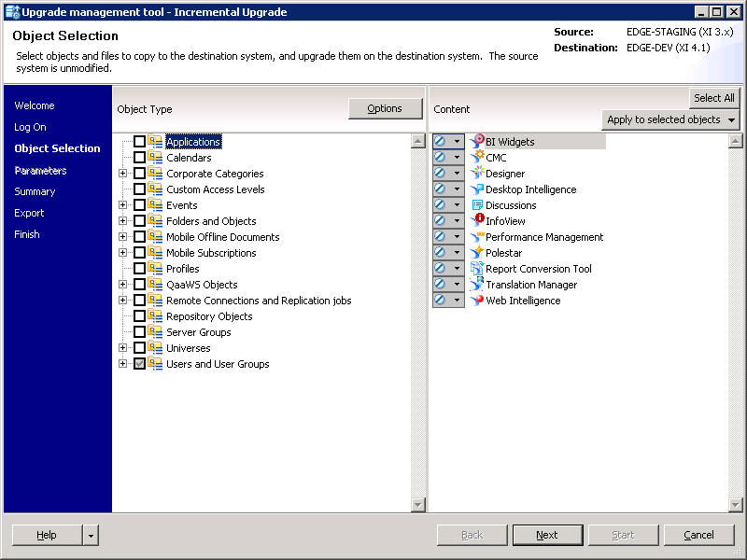The height and width of the screenshot is (560, 747).
Task: Click Content panel scrollbar down arrow
Action: pyautogui.click(x=735, y=504)
